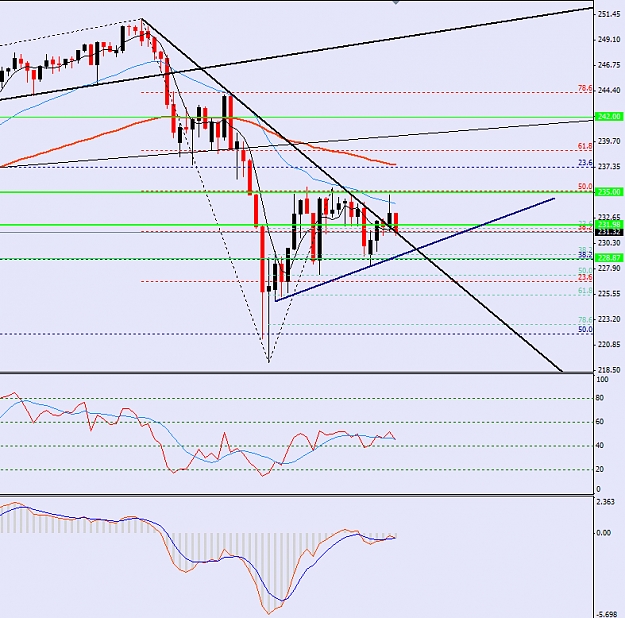This screenshot has width=625, height=618.
Task: Click the oscillator 80 scale value
Action: (600, 398)
